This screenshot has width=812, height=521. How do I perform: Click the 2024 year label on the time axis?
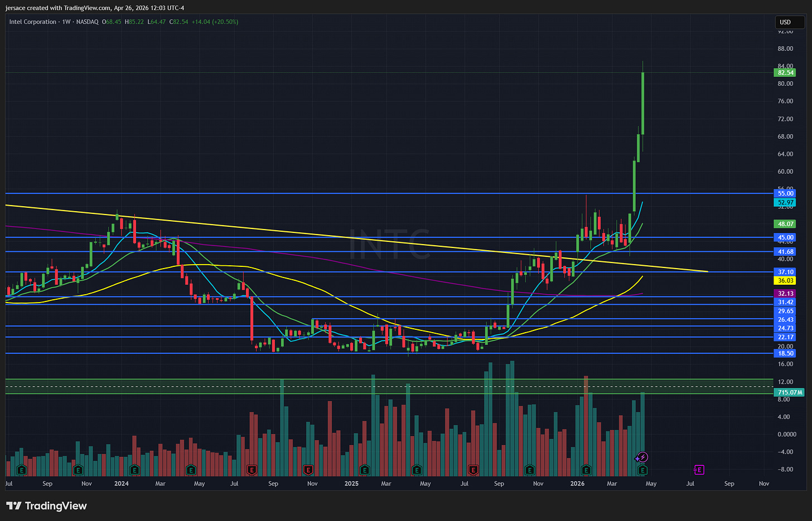tap(121, 484)
